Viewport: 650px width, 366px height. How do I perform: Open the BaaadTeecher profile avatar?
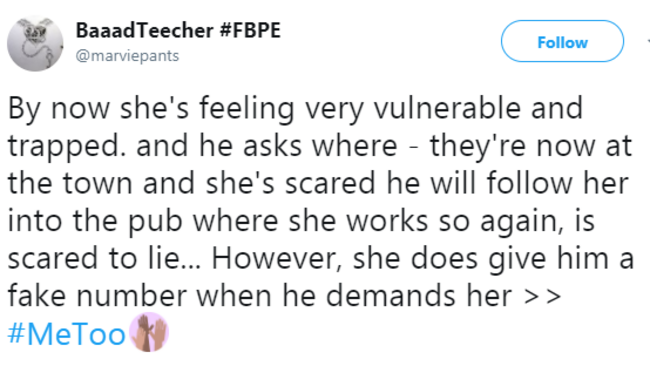tap(35, 44)
